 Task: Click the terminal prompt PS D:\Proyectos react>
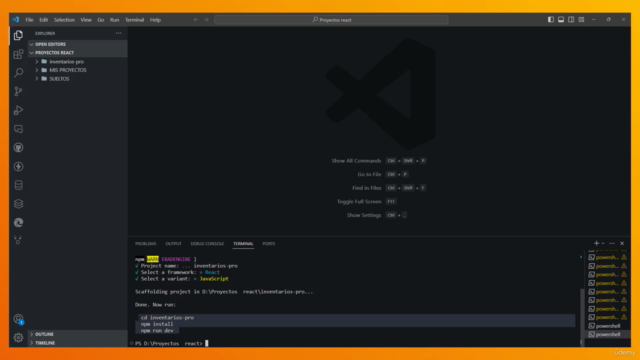coord(169,344)
